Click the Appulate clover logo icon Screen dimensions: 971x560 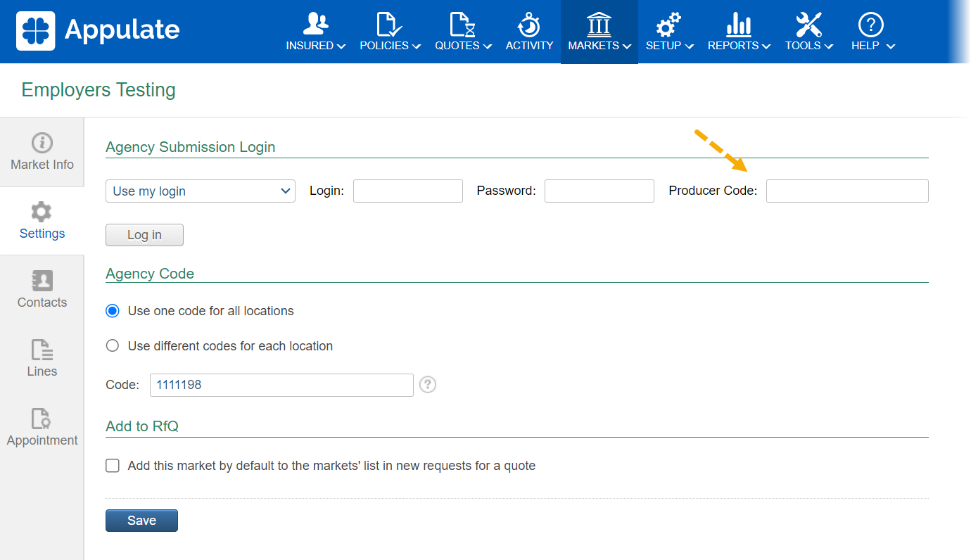pyautogui.click(x=35, y=31)
